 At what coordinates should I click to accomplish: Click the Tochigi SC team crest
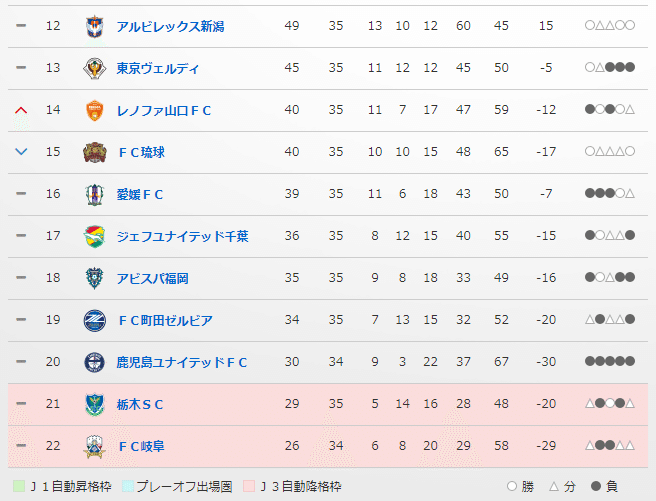click(94, 404)
